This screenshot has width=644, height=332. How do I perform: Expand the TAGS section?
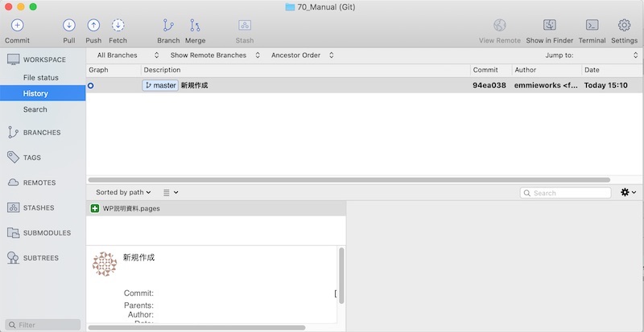[x=32, y=158]
